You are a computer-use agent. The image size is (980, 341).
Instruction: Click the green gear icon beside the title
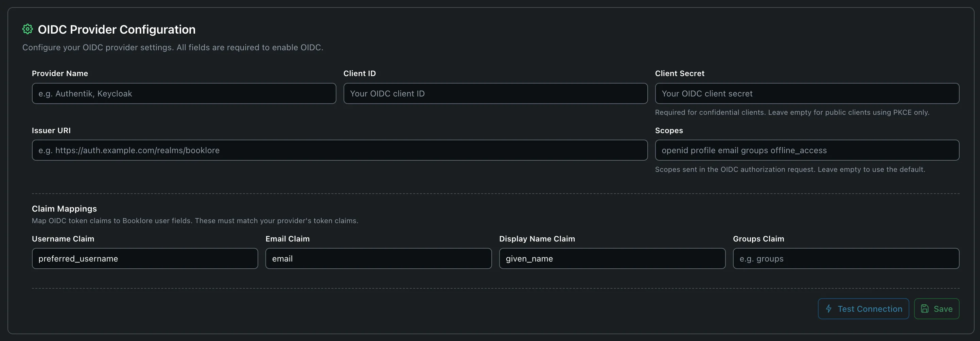tap(28, 29)
